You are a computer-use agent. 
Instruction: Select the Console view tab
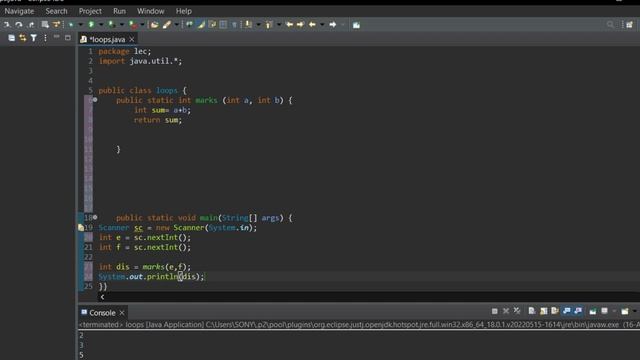(x=102, y=313)
